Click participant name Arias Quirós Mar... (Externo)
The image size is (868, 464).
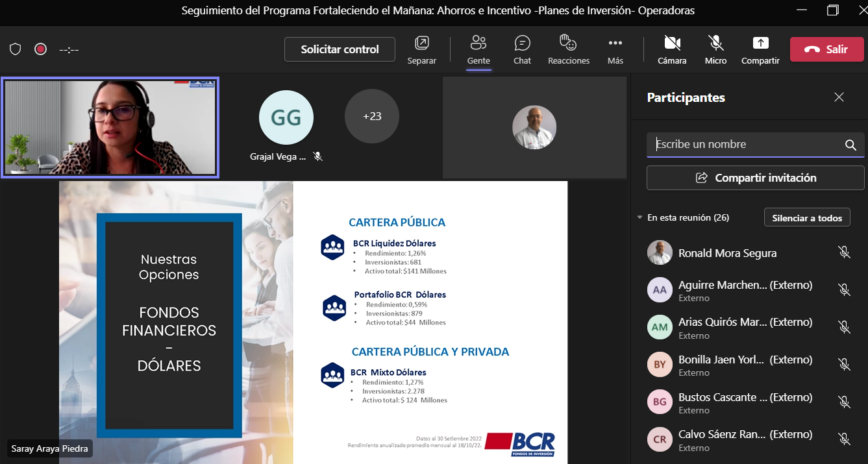pos(745,323)
